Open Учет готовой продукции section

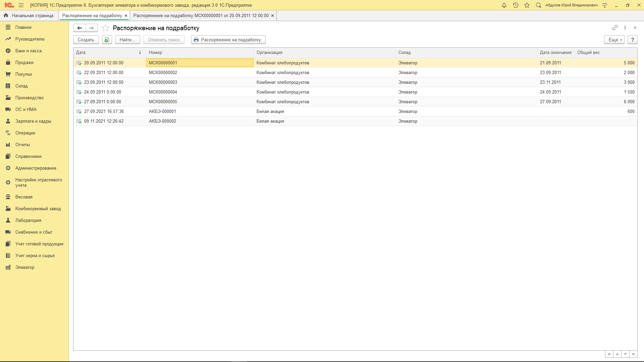click(34, 244)
